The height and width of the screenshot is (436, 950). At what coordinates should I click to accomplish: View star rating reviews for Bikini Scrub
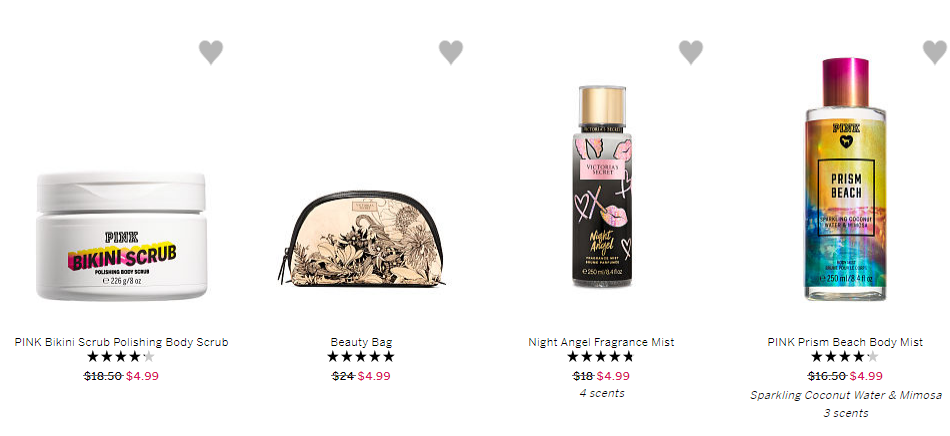click(x=121, y=357)
